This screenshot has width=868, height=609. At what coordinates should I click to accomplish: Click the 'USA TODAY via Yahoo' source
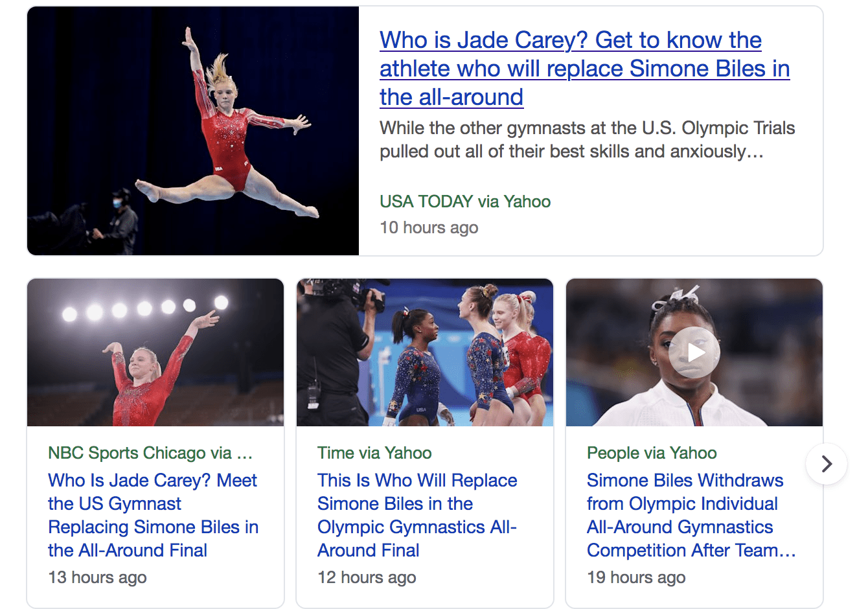click(x=465, y=201)
